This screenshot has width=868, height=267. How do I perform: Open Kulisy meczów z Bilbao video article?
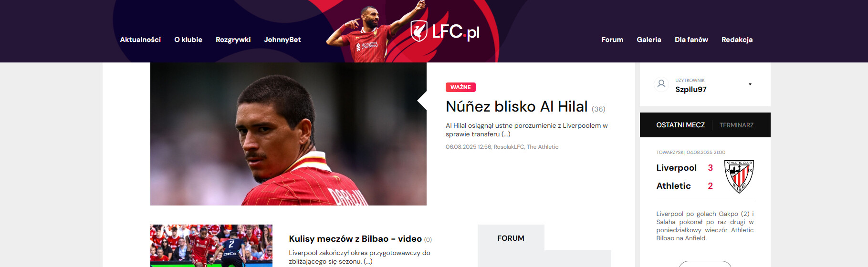tap(355, 239)
